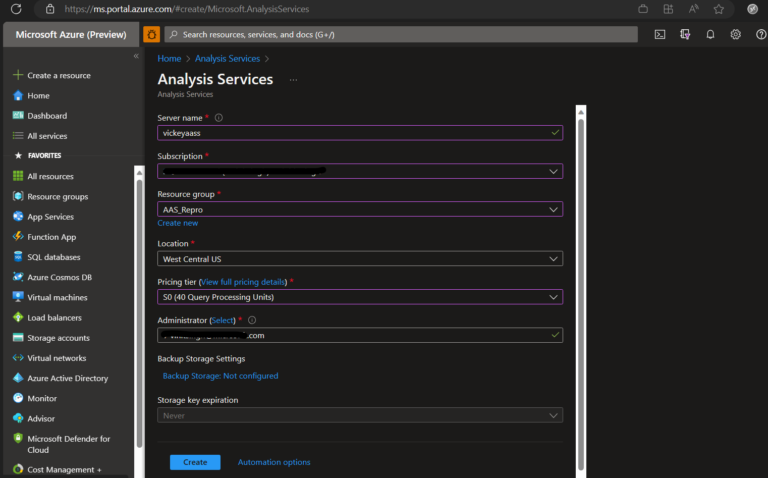Click the favorites star in browser toolbar
Viewport: 768px width, 478px height.
pyautogui.click(x=719, y=9)
